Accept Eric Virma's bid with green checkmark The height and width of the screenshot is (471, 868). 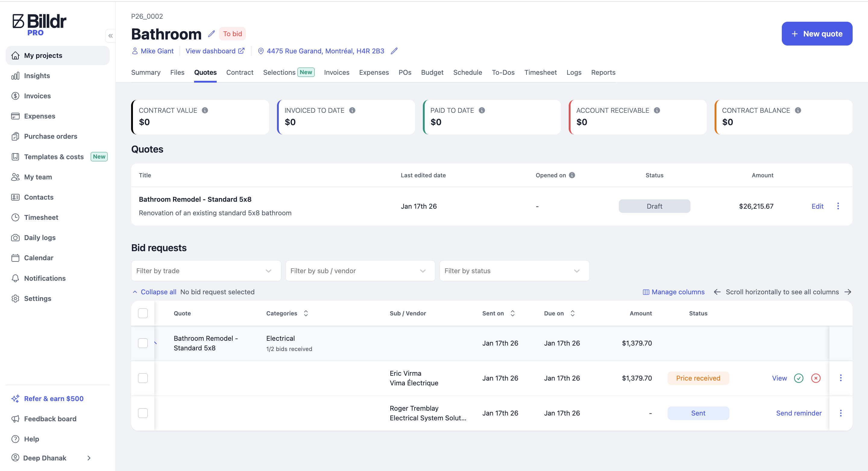coord(798,378)
